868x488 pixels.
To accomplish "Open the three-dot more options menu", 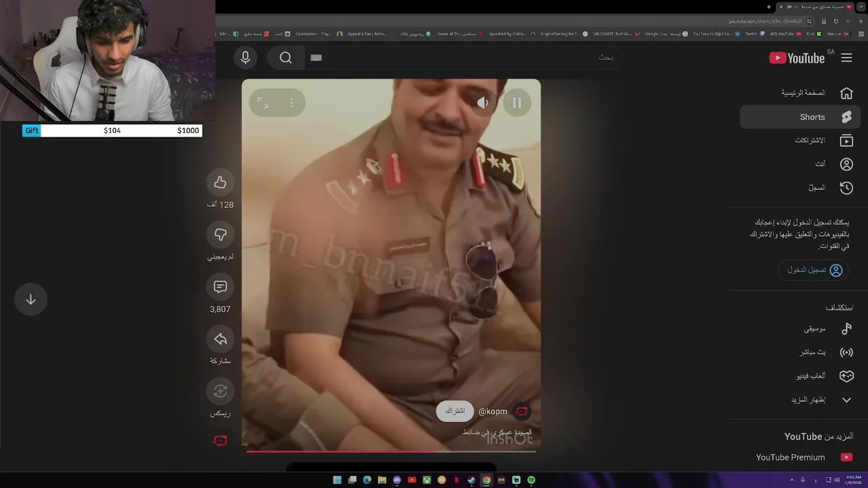I will point(292,103).
